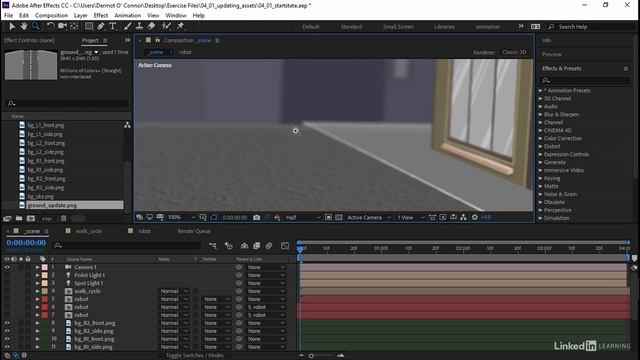Select the Zoom magnifier tool
This screenshot has height=360, width=640.
36,27
